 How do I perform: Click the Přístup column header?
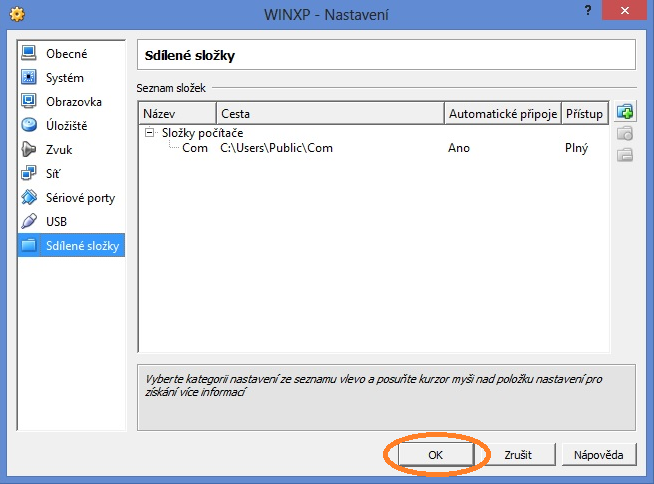point(585,113)
